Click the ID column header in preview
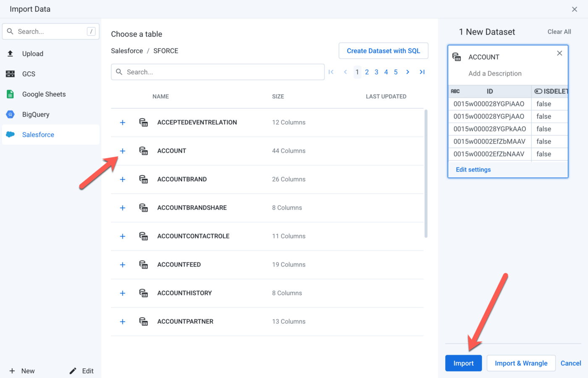This screenshot has width=588, height=378. tap(490, 91)
